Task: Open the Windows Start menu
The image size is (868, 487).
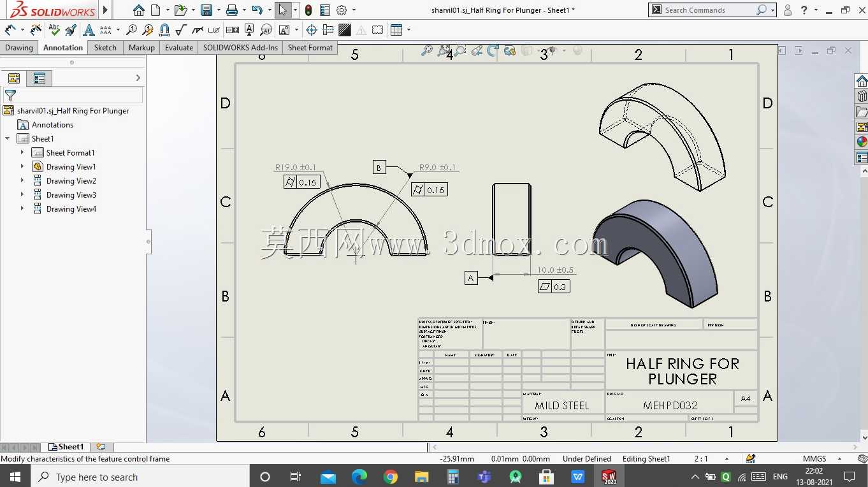Action: (15, 476)
